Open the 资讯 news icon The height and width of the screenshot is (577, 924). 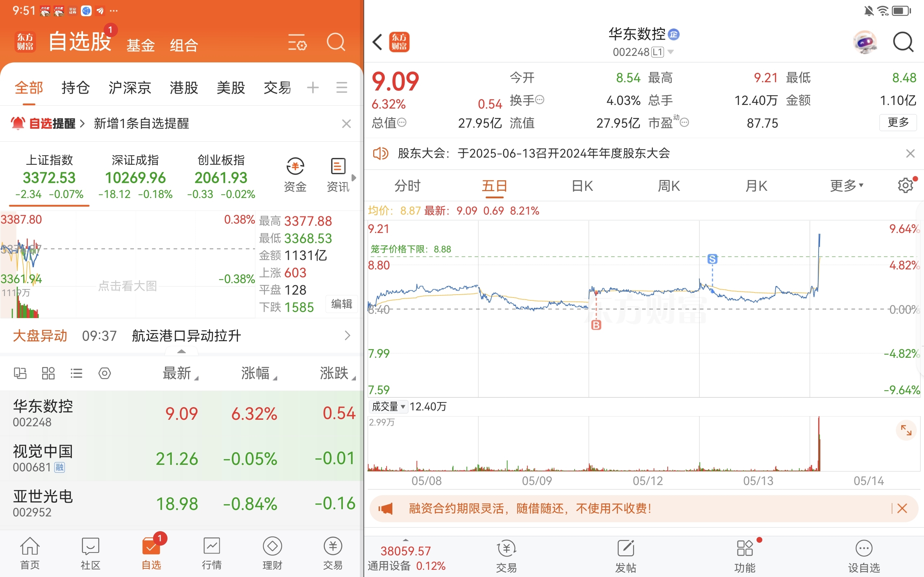click(338, 176)
